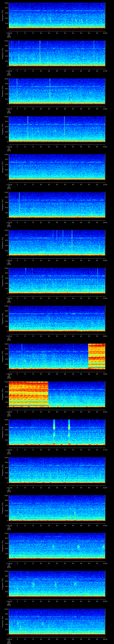Click the 30-second tick label under the 2:37:00 spectrogram
114x644 pixels.
(57, 336)
